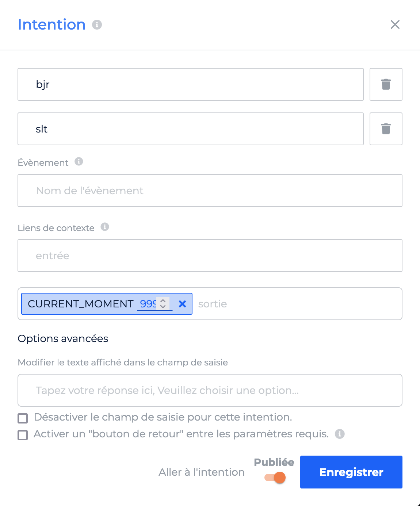
Task: Increase the CURRENT_MOMENT lifespan stepper value
Action: [x=163, y=301]
